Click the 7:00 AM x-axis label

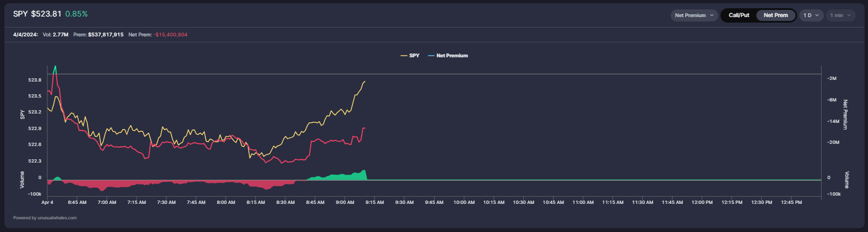[107, 202]
